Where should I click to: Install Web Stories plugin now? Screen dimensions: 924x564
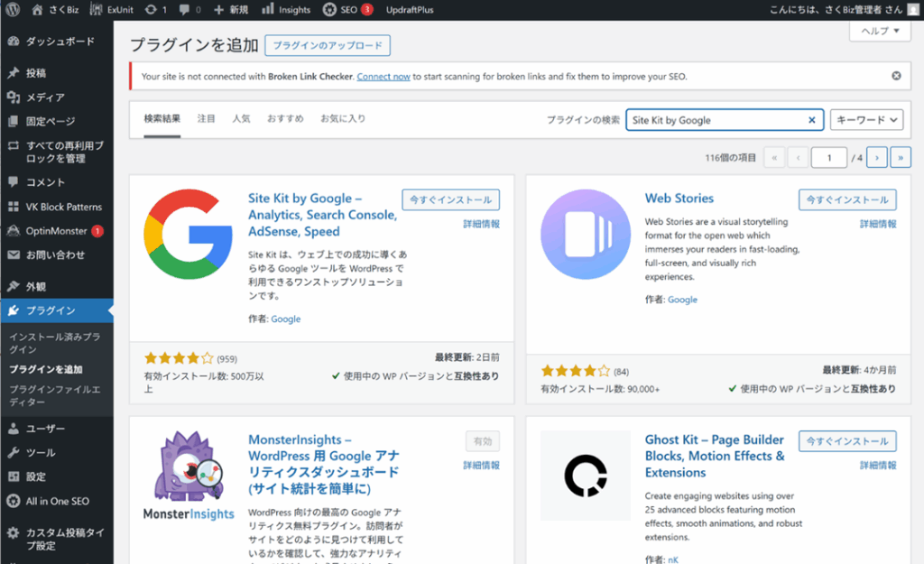[847, 199]
